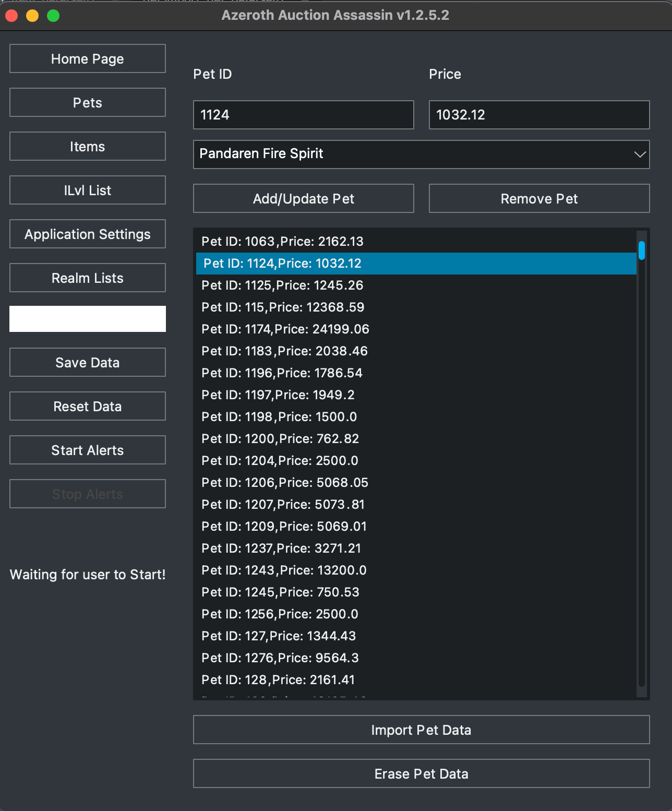Select row Pet ID: 1124,Price: 1032.12
This screenshot has height=811, width=672.
coord(416,264)
